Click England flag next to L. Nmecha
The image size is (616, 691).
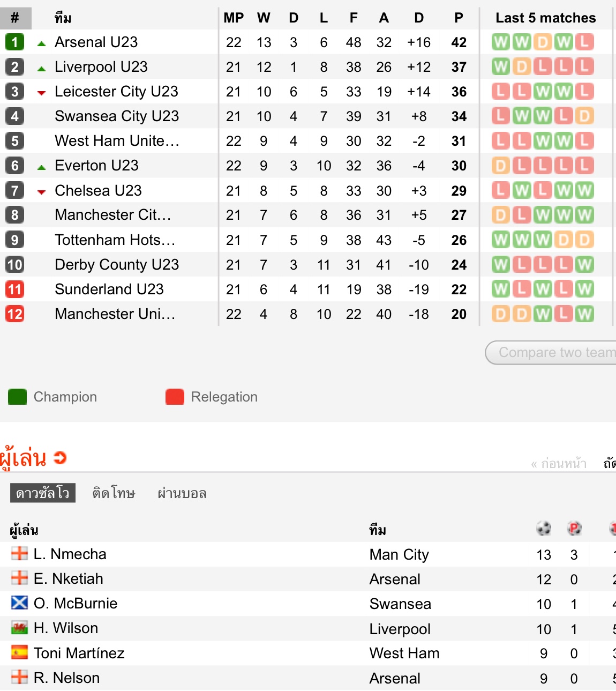tap(19, 553)
